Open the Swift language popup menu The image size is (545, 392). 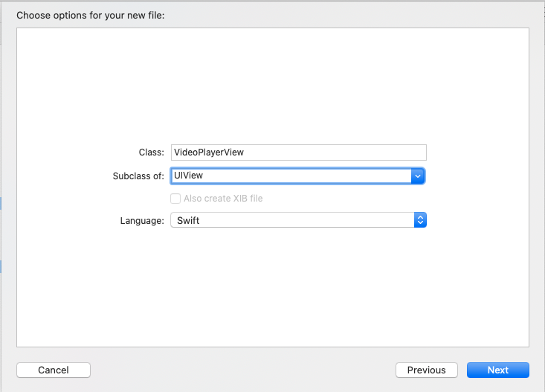pyautogui.click(x=298, y=220)
